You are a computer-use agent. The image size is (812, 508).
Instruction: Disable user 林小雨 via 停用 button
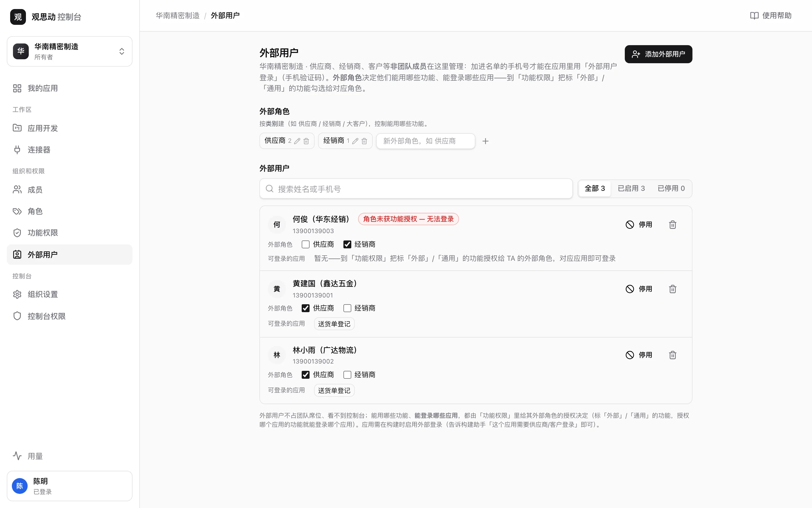point(639,355)
